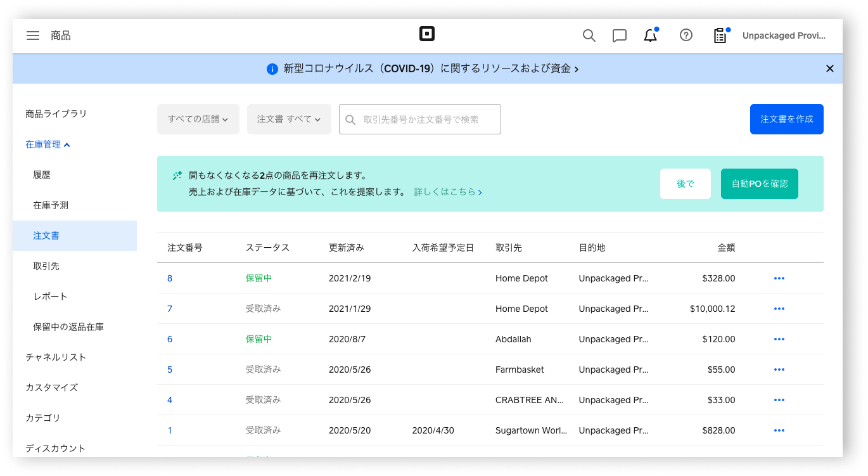Viewport: 868px width, 476px height.
Task: Click the 後で button
Action: click(x=686, y=184)
